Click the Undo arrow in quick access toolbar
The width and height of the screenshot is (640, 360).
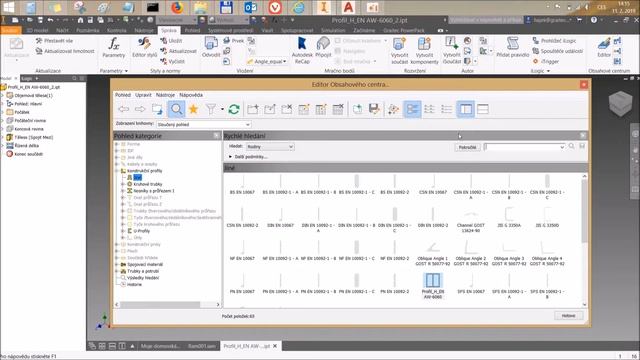[50, 20]
